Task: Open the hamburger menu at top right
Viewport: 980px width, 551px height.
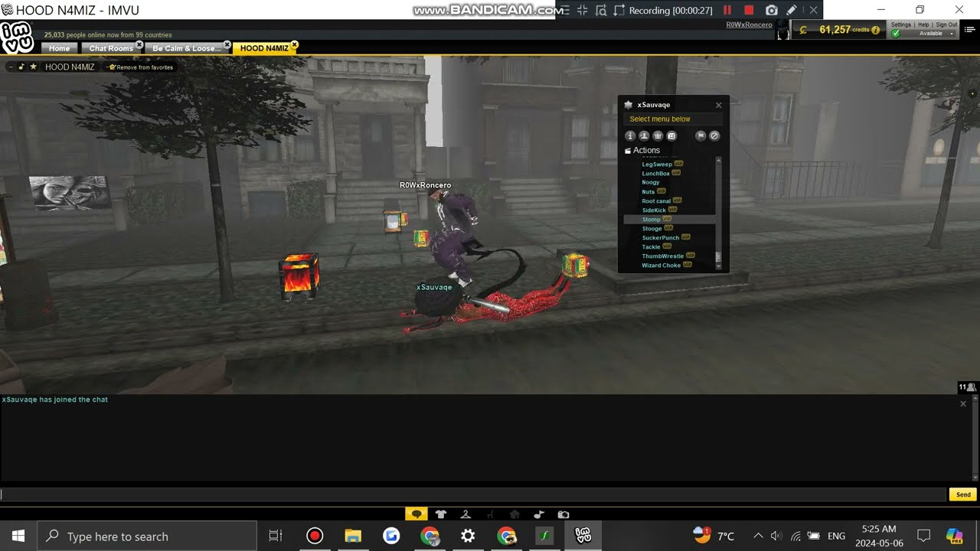Action: click(970, 30)
